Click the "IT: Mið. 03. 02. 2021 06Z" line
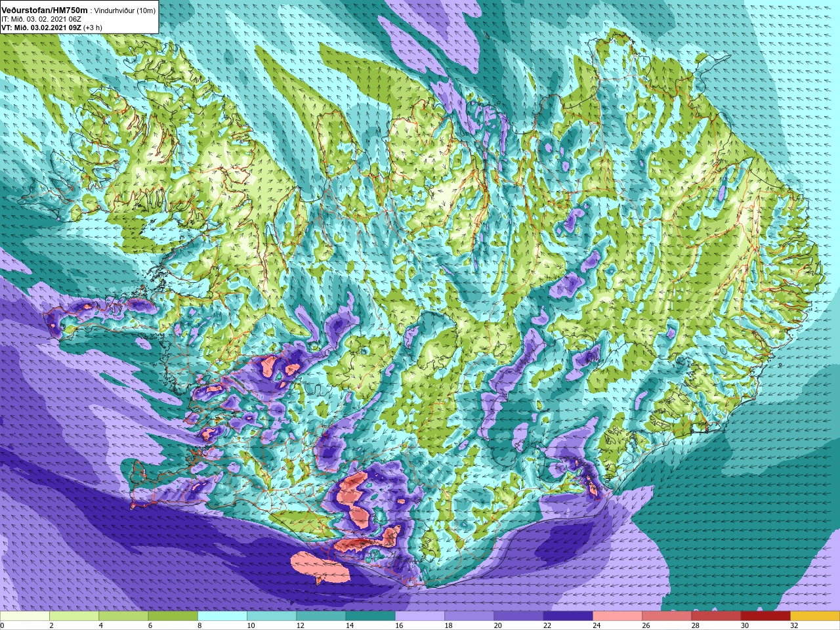840x630 pixels. 43,19
